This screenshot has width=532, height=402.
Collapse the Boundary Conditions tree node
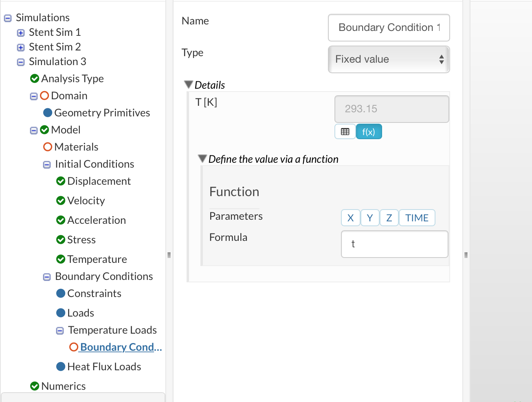point(47,277)
